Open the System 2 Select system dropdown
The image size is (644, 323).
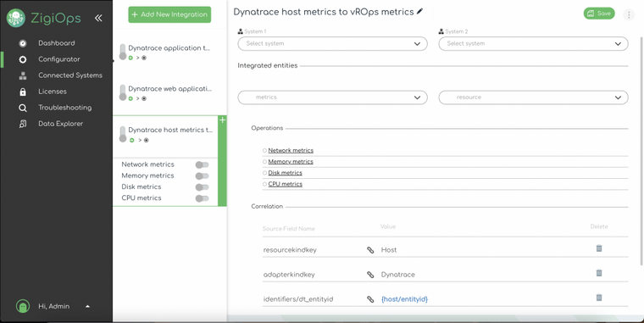[533, 43]
